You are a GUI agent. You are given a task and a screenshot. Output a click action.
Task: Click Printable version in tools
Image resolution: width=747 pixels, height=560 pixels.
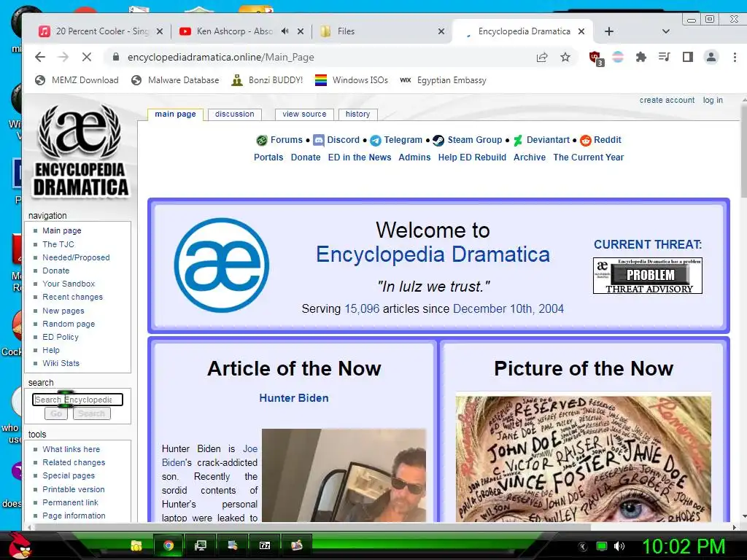pos(74,489)
